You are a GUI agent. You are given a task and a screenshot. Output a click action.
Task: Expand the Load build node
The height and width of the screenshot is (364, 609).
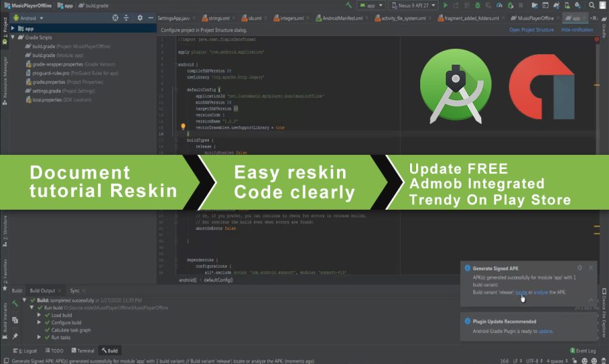coord(39,315)
